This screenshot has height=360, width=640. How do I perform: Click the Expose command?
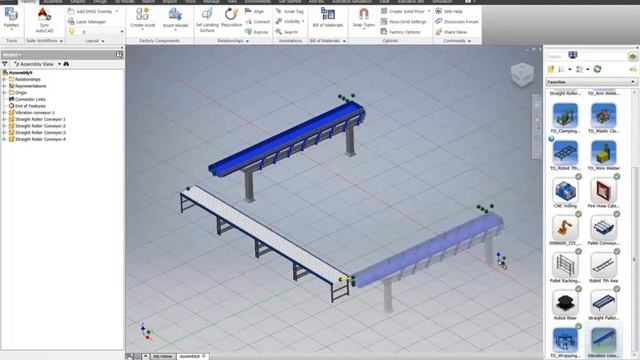256,32
